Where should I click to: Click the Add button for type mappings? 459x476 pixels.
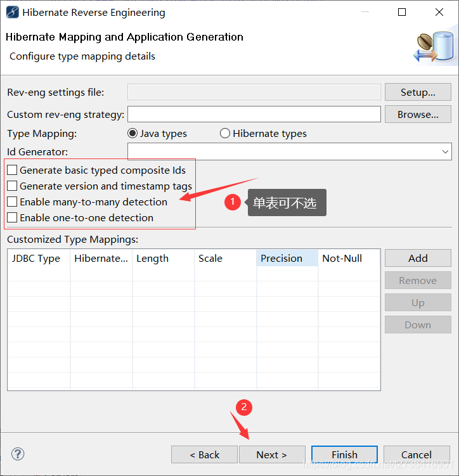[418, 258]
